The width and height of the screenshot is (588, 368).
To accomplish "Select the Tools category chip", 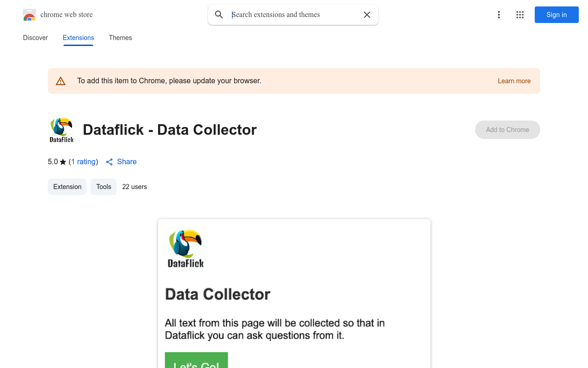I will 103,187.
